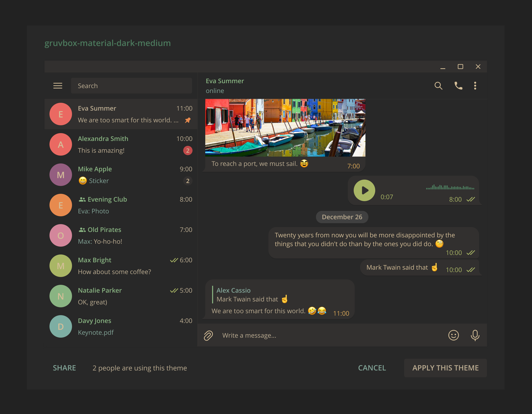The height and width of the screenshot is (414, 532).
Task: Open the Alexandra Smith chat
Action: pyautogui.click(x=121, y=144)
